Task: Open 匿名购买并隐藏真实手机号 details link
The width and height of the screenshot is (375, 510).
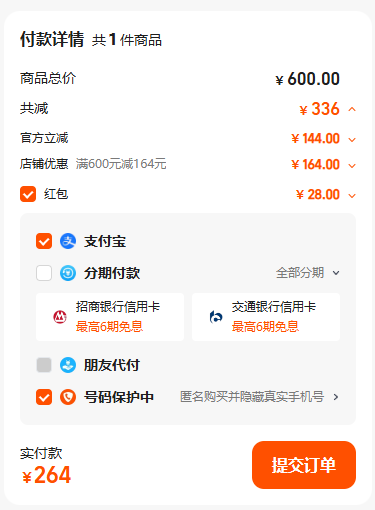Action: tap(259, 397)
